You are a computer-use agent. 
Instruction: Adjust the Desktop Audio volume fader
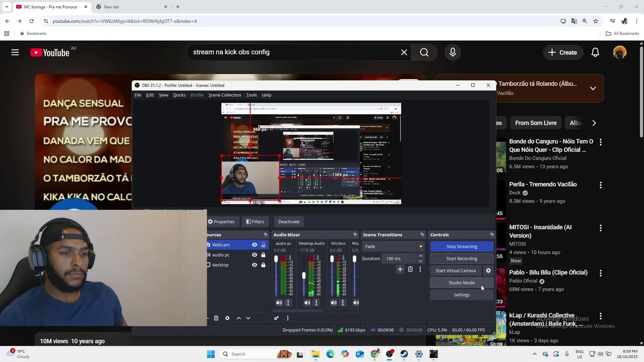[x=304, y=276]
